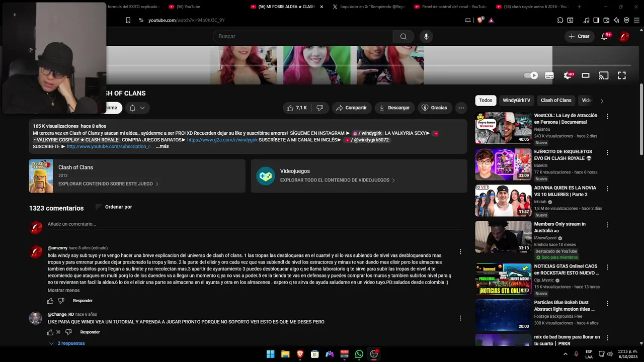
Task: Open WhatsApp from the taskbar
Action: 359,354
